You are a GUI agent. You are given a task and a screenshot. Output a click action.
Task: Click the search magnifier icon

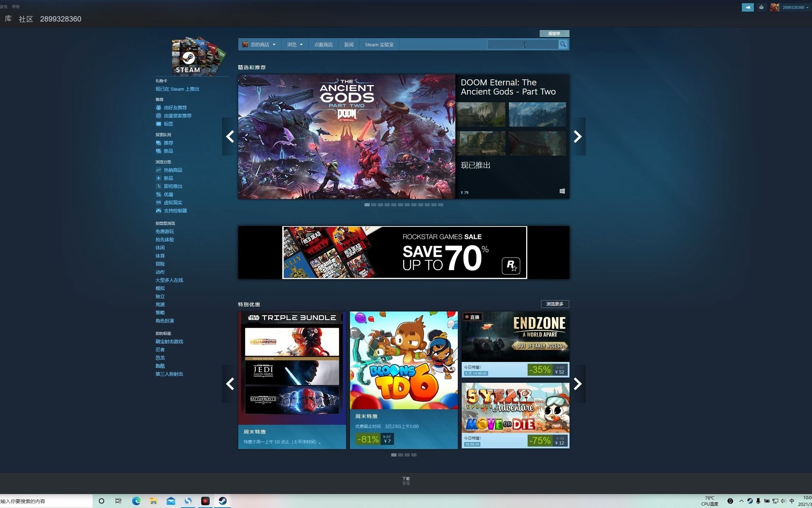pyautogui.click(x=563, y=44)
